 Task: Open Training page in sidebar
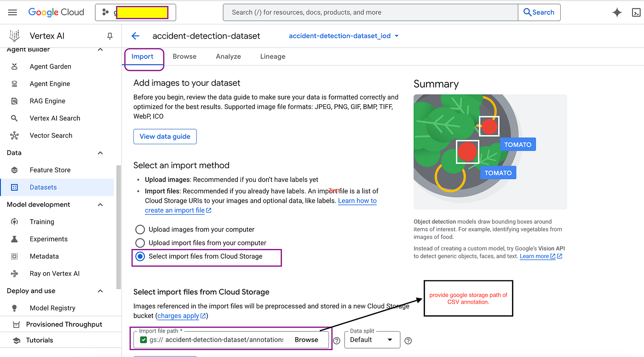pos(42,222)
